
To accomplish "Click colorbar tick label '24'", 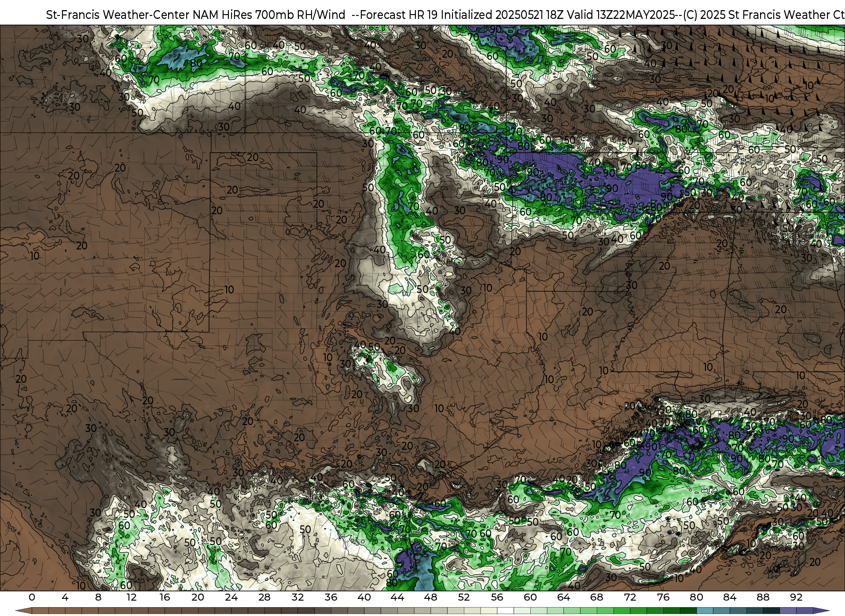I will point(231,598).
